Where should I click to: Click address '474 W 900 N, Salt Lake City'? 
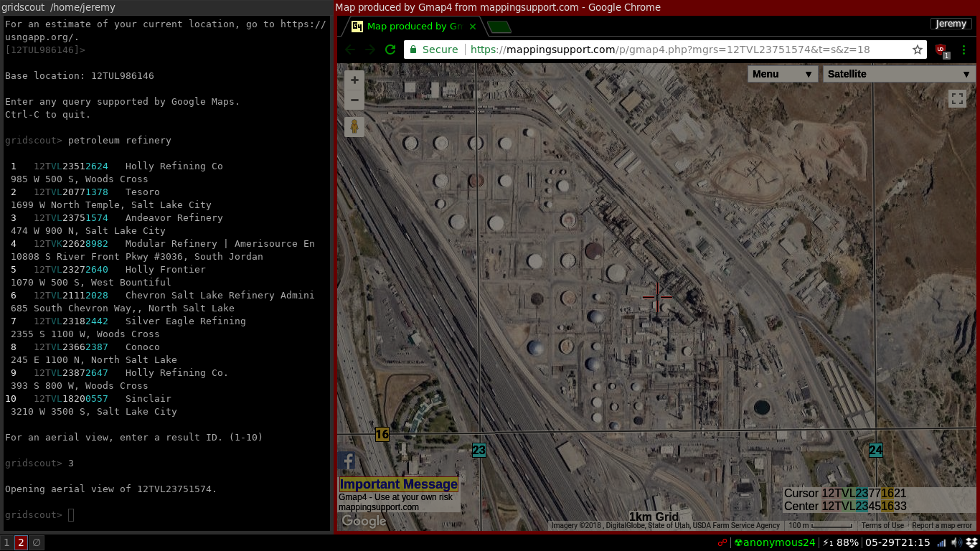click(x=88, y=231)
